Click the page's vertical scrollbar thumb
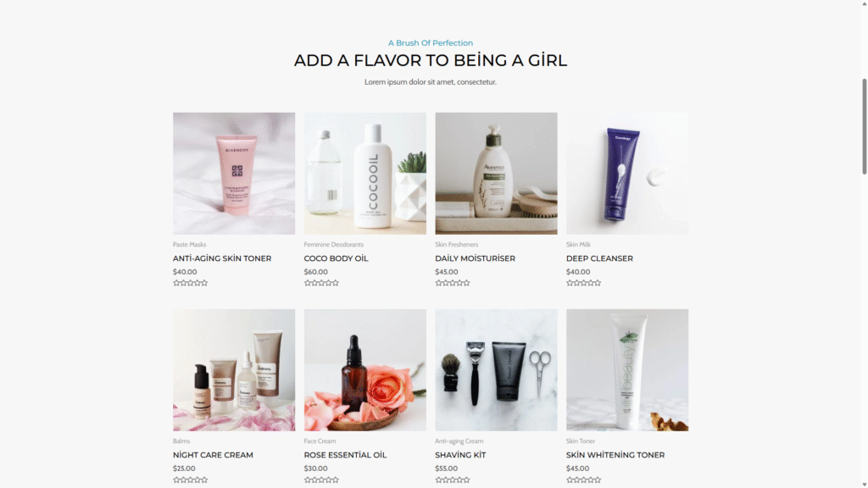 click(x=864, y=127)
